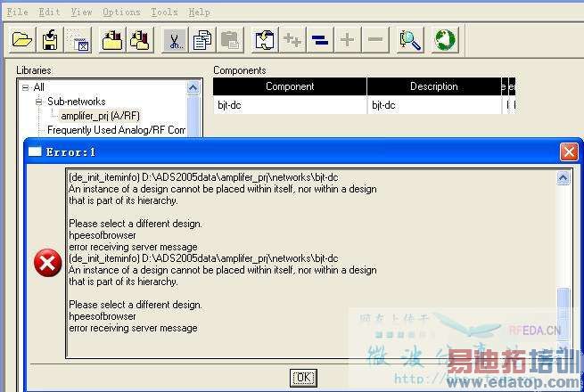The image size is (584, 392).
Task: Click first 'Please select a different design.' line
Action: pyautogui.click(x=136, y=224)
